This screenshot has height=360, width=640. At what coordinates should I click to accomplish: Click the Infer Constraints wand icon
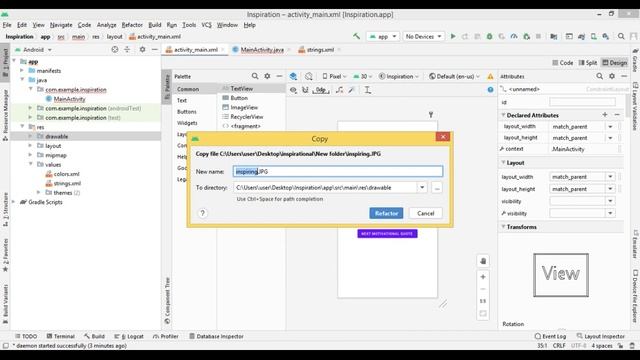pyautogui.click(x=351, y=90)
